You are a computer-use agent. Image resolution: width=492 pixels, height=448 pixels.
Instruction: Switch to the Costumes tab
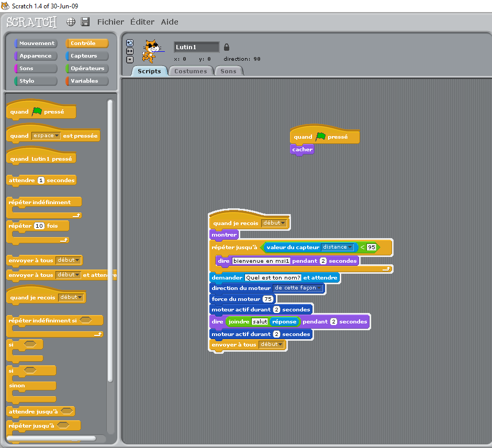click(x=191, y=71)
